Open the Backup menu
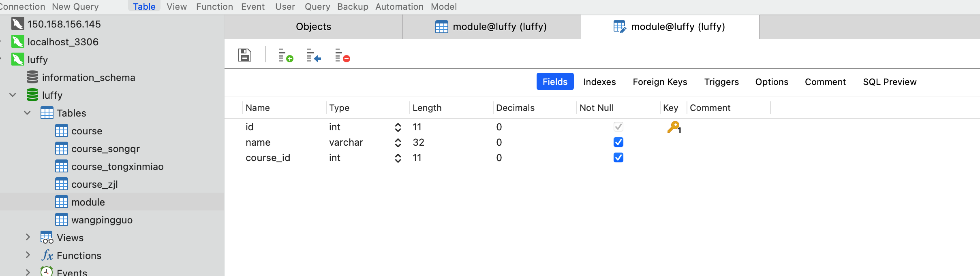This screenshot has width=980, height=276. 353,6
